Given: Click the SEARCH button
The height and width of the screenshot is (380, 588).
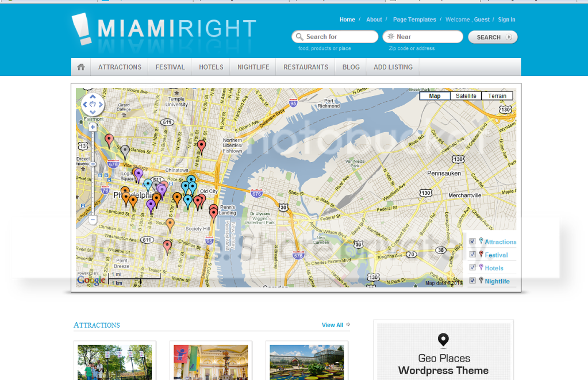Looking at the screenshot, I should [493, 37].
